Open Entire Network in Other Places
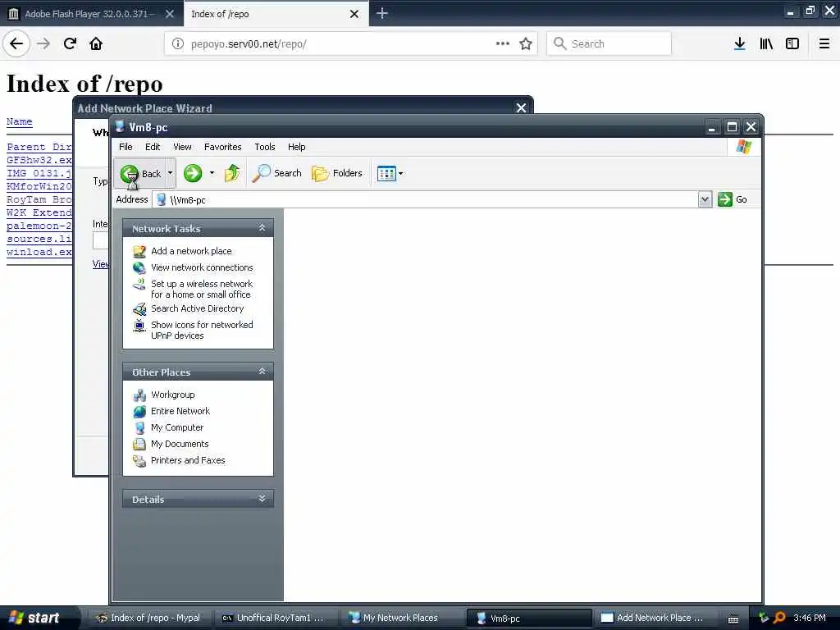The image size is (840, 630). click(x=180, y=411)
